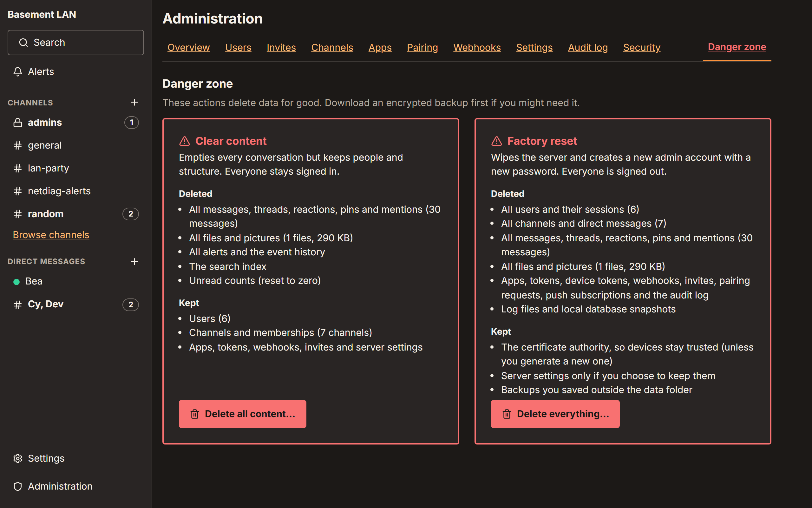Screen dimensions: 812x508
Task: Click the Alerts bell icon
Action: pos(18,71)
